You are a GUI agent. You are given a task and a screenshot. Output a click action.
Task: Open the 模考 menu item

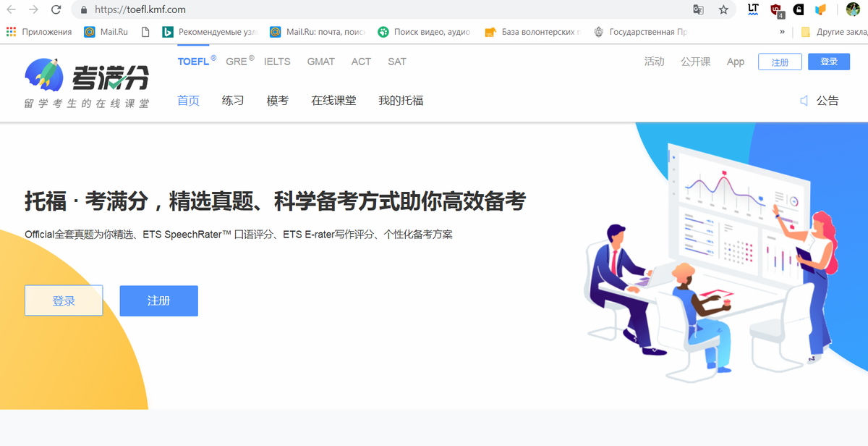[278, 101]
